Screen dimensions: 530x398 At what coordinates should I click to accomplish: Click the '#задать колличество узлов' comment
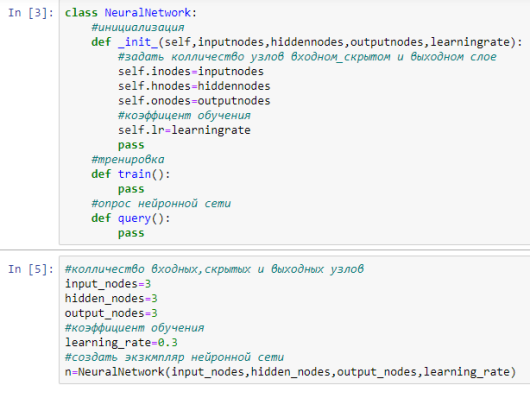pos(307,57)
